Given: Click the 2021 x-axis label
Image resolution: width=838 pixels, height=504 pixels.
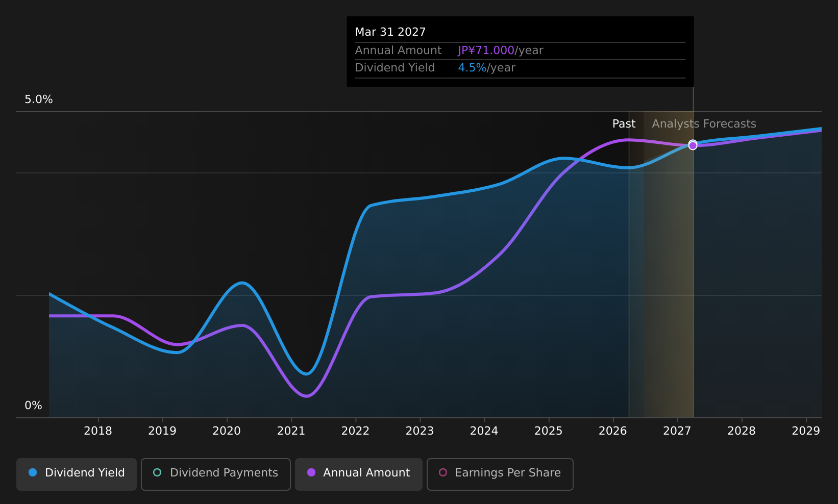Looking at the screenshot, I should point(291,431).
